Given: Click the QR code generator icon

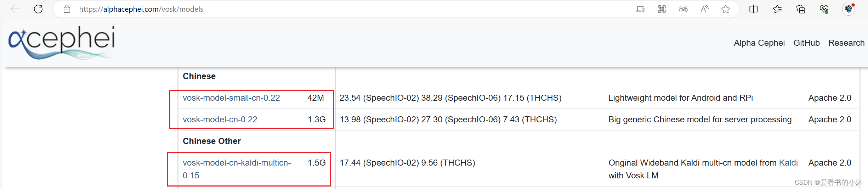Looking at the screenshot, I should 662,9.
